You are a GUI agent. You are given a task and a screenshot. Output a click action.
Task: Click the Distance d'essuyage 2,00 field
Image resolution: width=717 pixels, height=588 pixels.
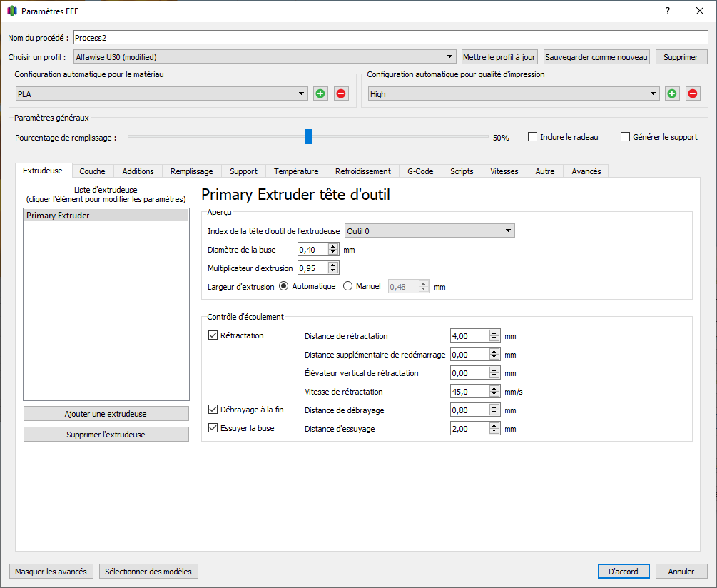tap(469, 428)
